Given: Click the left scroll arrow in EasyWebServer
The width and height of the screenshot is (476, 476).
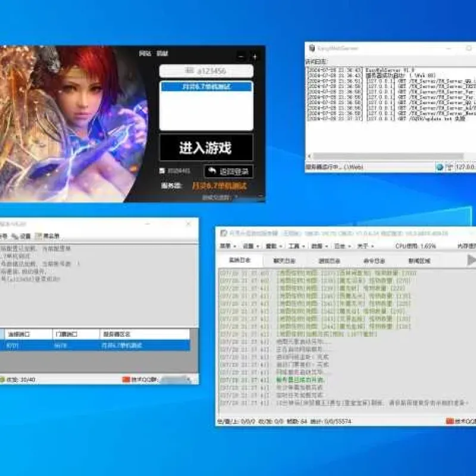Looking at the screenshot, I should [x=309, y=156].
